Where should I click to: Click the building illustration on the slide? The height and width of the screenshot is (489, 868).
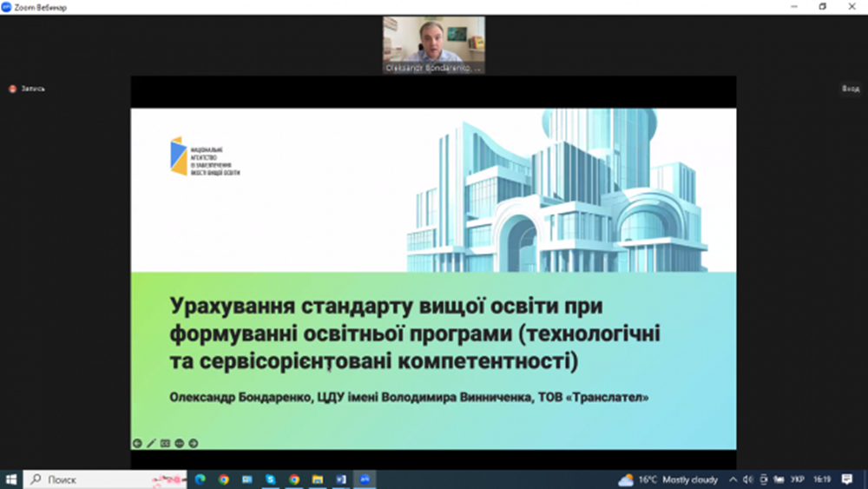click(x=556, y=190)
